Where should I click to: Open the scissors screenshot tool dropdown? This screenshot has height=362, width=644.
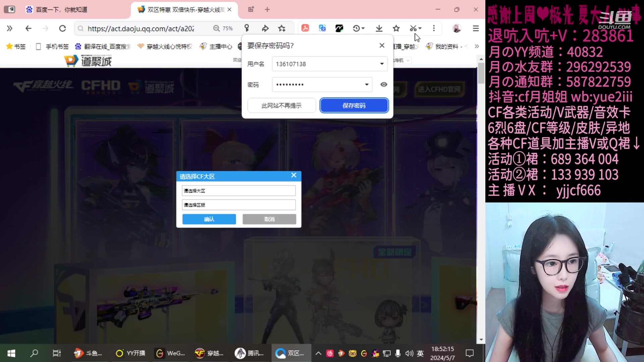[416, 28]
